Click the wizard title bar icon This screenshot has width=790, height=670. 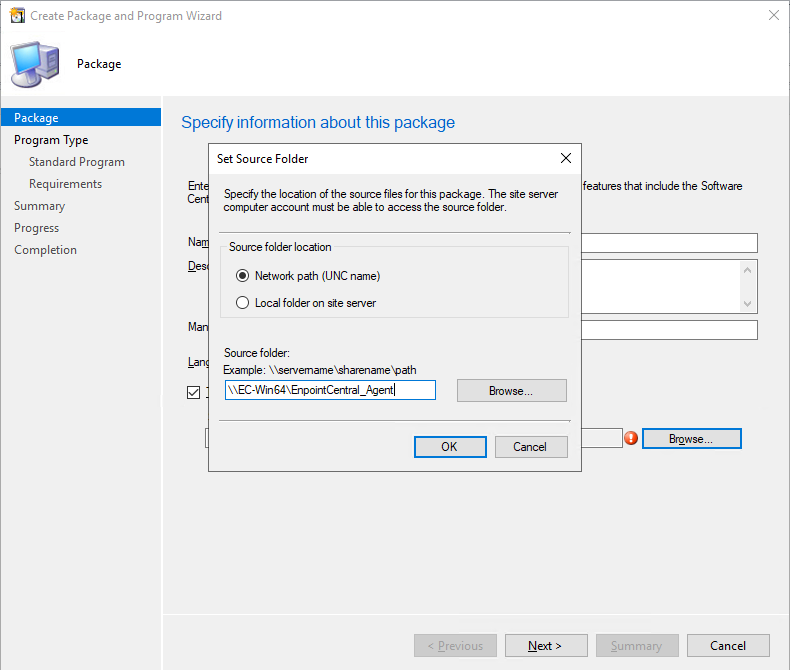pyautogui.click(x=16, y=16)
